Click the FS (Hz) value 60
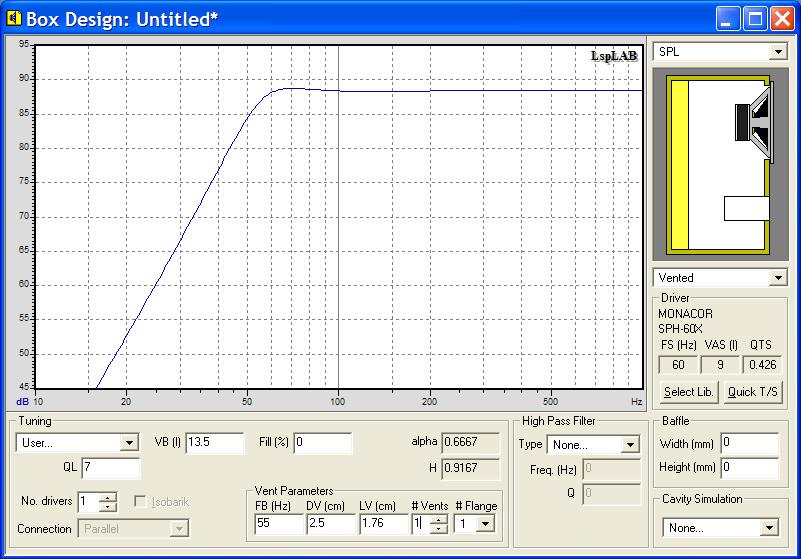The image size is (801, 559). click(x=678, y=365)
